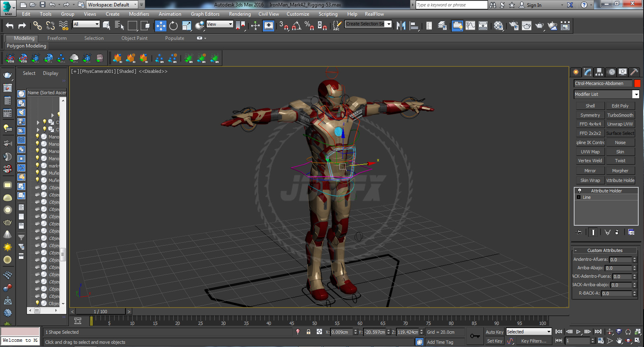Open the Create Selection Set dropdown

(x=368, y=24)
